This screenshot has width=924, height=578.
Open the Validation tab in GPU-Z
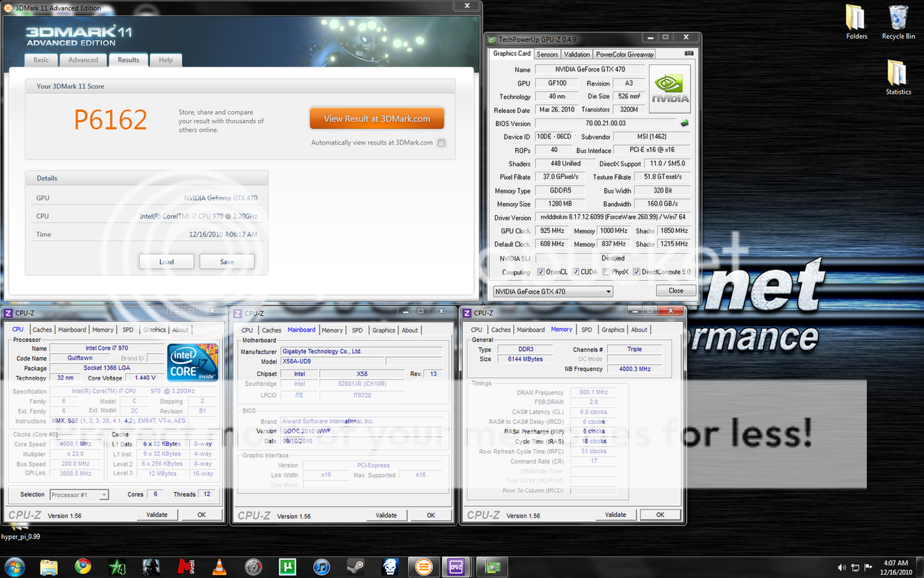[x=577, y=55]
